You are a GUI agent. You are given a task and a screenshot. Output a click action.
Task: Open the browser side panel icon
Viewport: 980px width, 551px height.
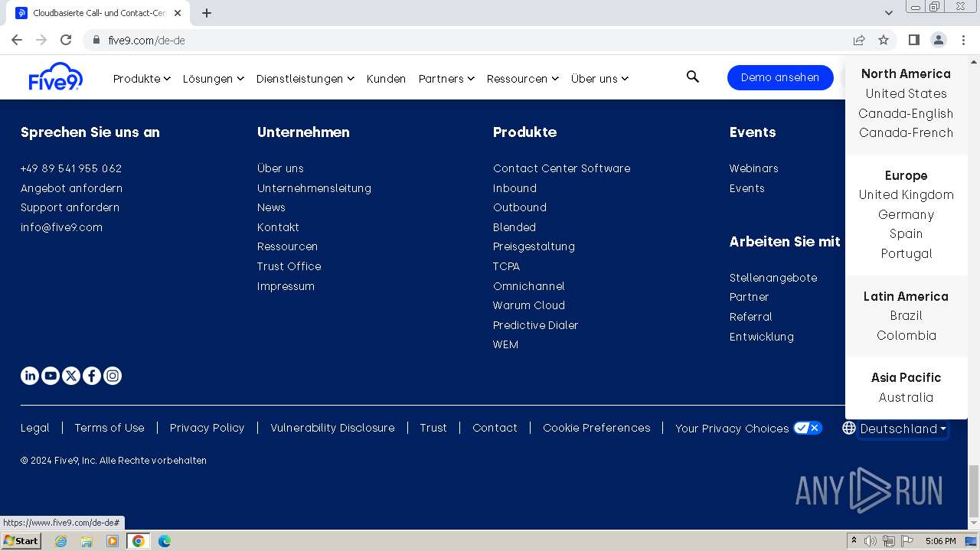pos(913,40)
